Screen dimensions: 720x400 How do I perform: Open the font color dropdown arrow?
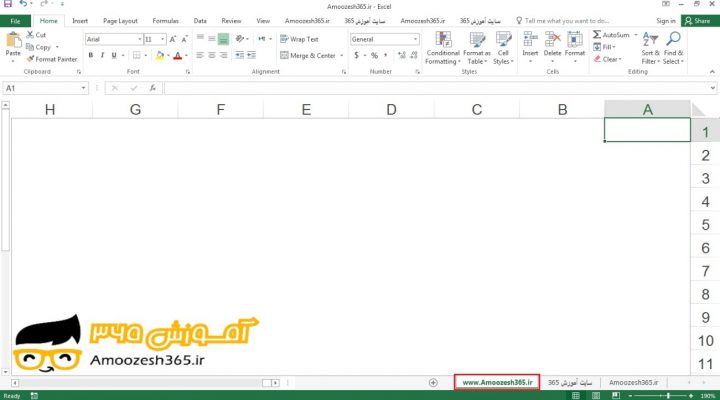(x=186, y=56)
